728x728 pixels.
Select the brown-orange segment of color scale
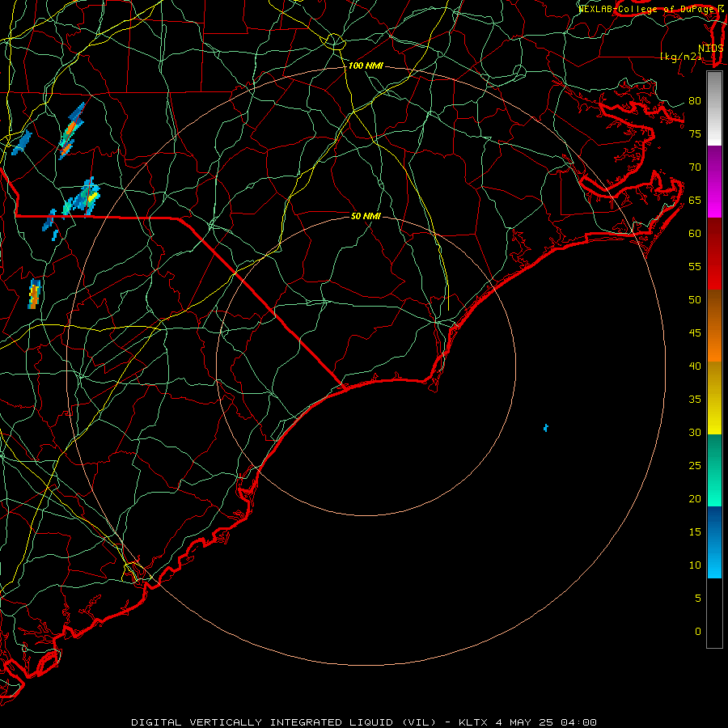tap(714, 325)
